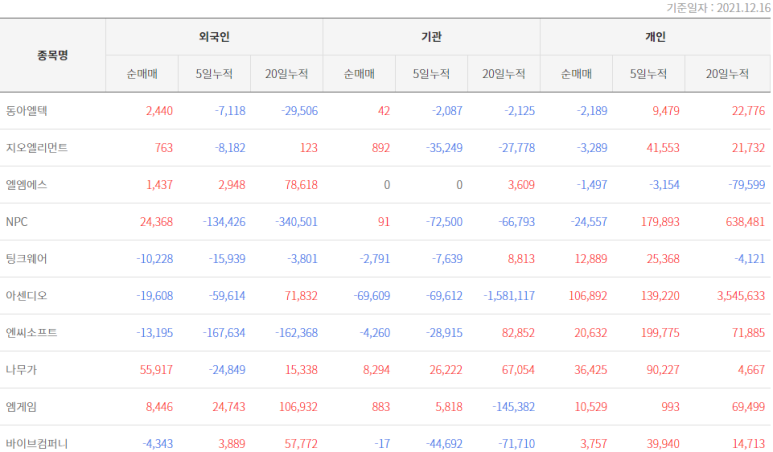This screenshot has height=452, width=773.
Task: Select value -29,506 in 동아엘텍 row
Action: pyautogui.click(x=299, y=111)
